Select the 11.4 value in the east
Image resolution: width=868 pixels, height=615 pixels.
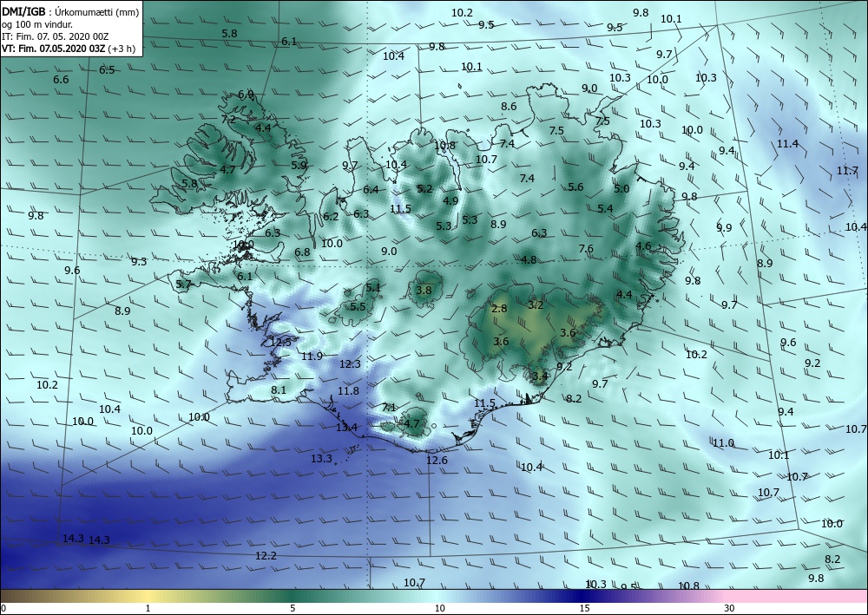click(787, 144)
